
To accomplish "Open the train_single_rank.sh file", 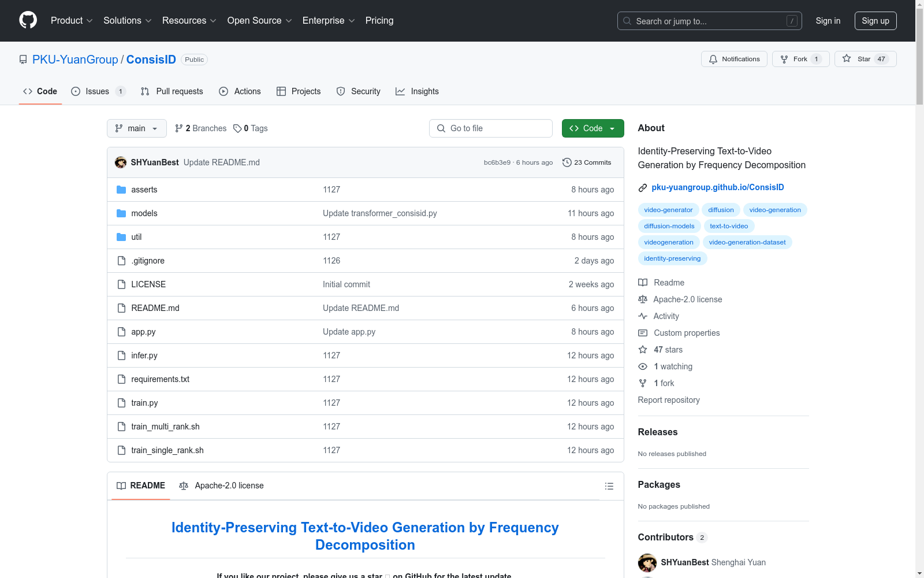I will point(167,450).
